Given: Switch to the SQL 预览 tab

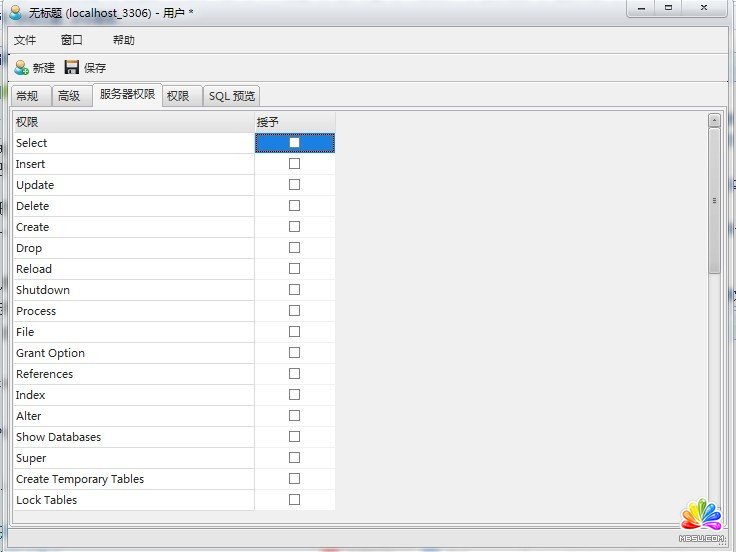Looking at the screenshot, I should pyautogui.click(x=232, y=96).
